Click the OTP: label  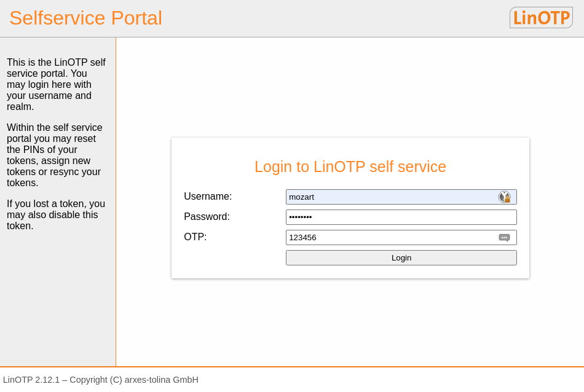click(195, 237)
